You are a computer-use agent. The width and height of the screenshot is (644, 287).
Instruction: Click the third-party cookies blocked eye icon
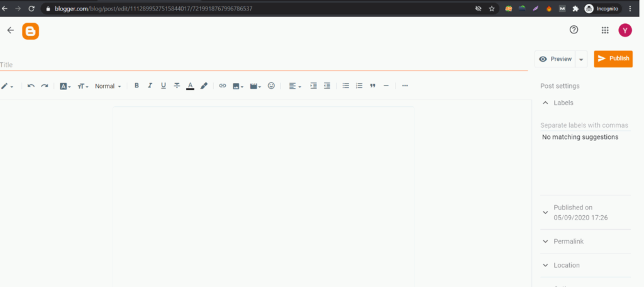[478, 8]
